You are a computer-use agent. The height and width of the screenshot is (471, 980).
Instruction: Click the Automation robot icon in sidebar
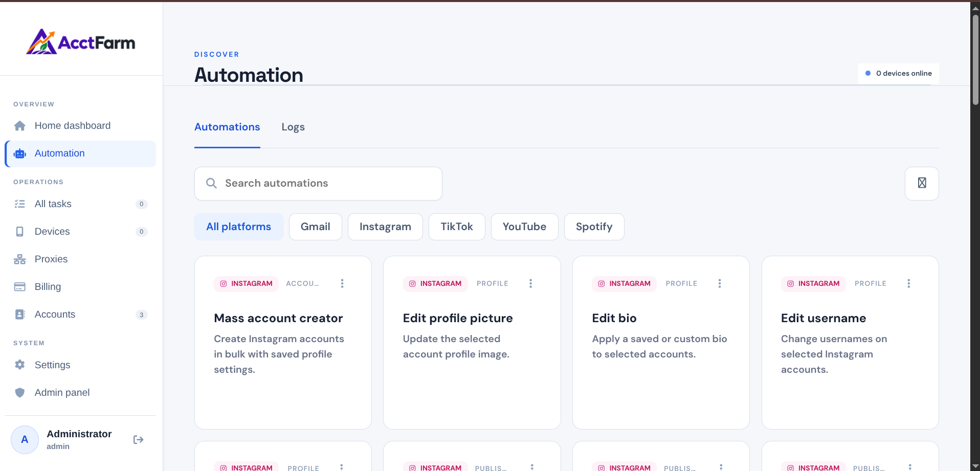coord(20,153)
